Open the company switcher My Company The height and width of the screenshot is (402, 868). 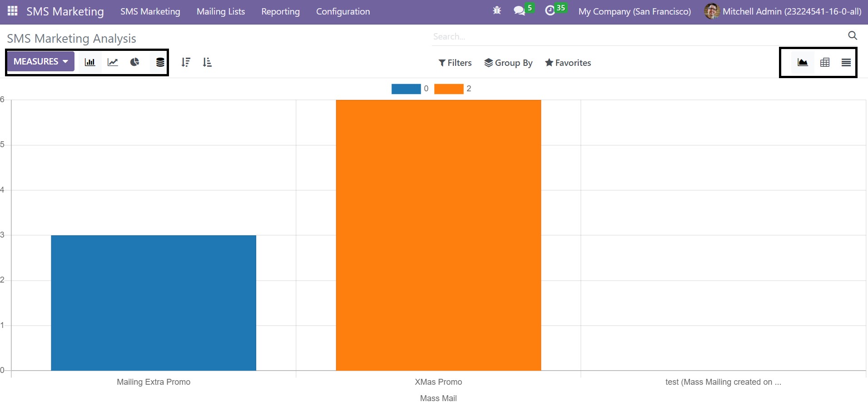[635, 11]
